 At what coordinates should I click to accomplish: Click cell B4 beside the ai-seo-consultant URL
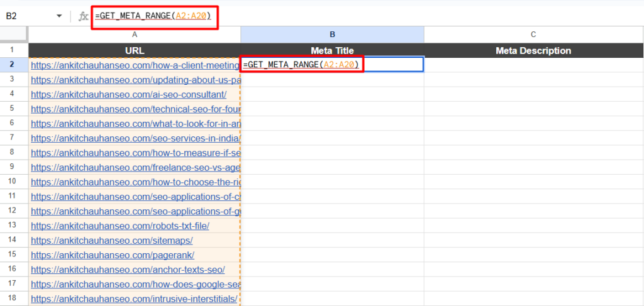332,94
